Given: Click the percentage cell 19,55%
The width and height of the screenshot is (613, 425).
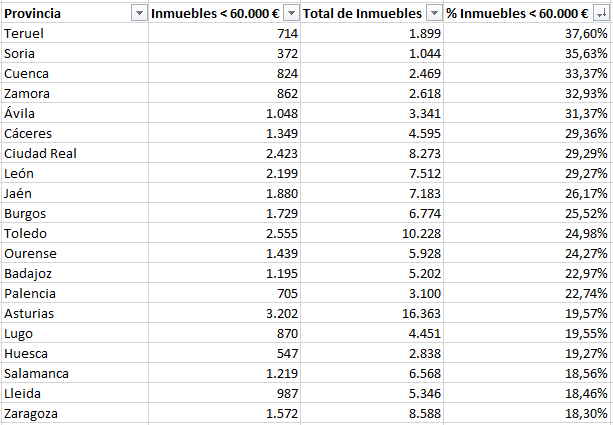Looking at the screenshot, I should 527,333.
